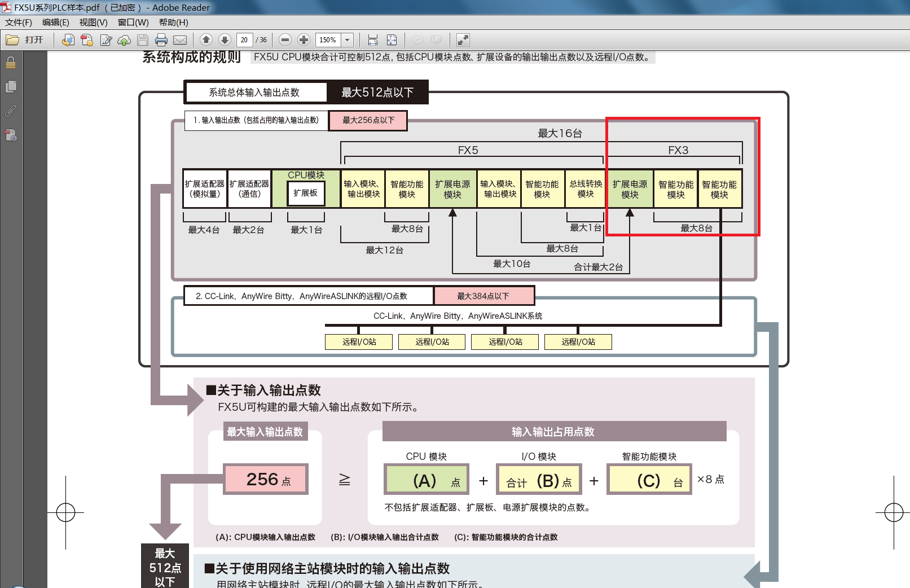Click the print icon in toolbar
The width and height of the screenshot is (910, 588).
(161, 40)
